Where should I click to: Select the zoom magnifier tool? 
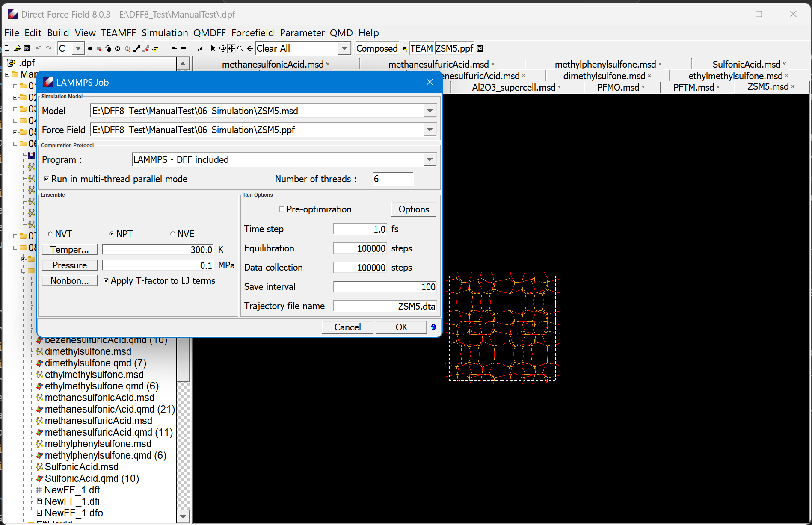click(x=240, y=48)
